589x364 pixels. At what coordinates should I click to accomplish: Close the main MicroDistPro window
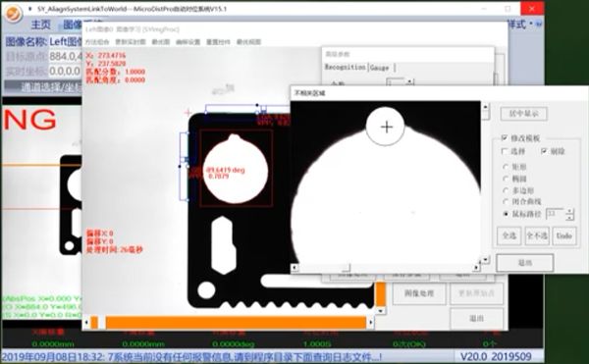(x=532, y=9)
